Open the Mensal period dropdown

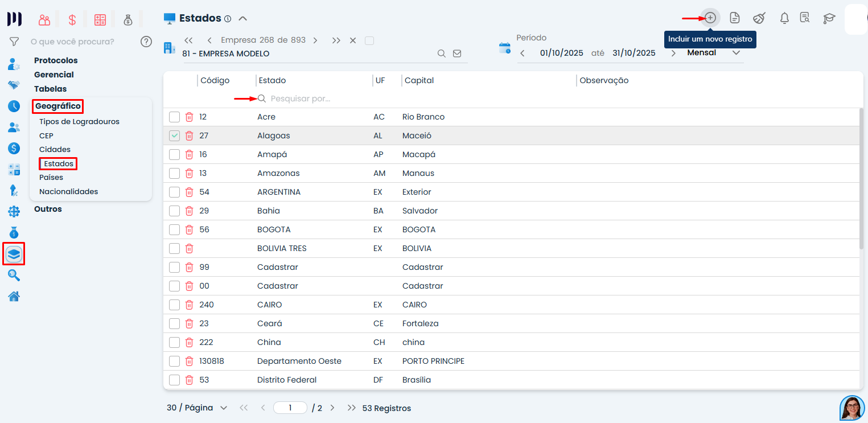(714, 53)
